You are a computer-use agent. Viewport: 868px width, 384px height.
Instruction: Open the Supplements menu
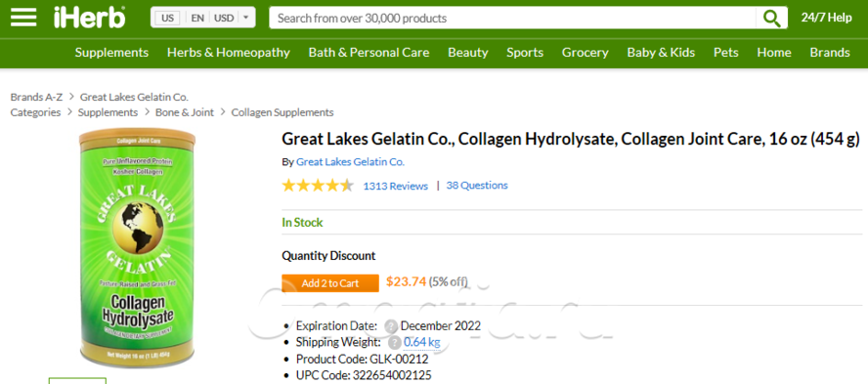coord(111,53)
